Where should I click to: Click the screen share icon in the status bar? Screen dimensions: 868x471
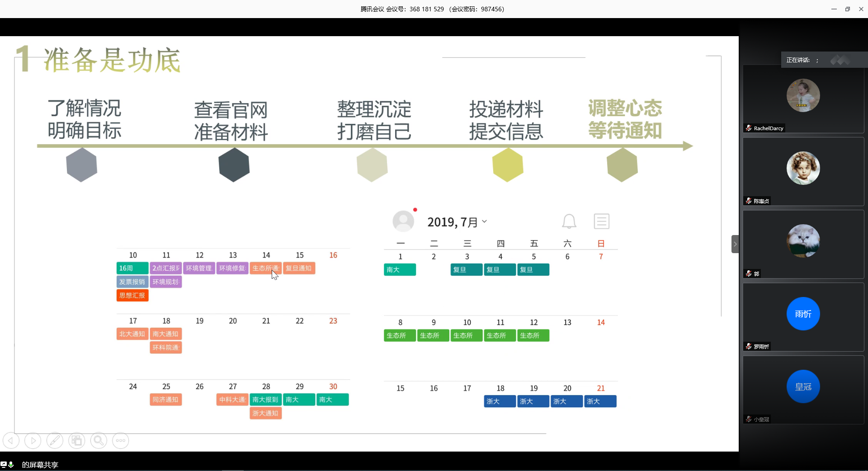pos(4,465)
